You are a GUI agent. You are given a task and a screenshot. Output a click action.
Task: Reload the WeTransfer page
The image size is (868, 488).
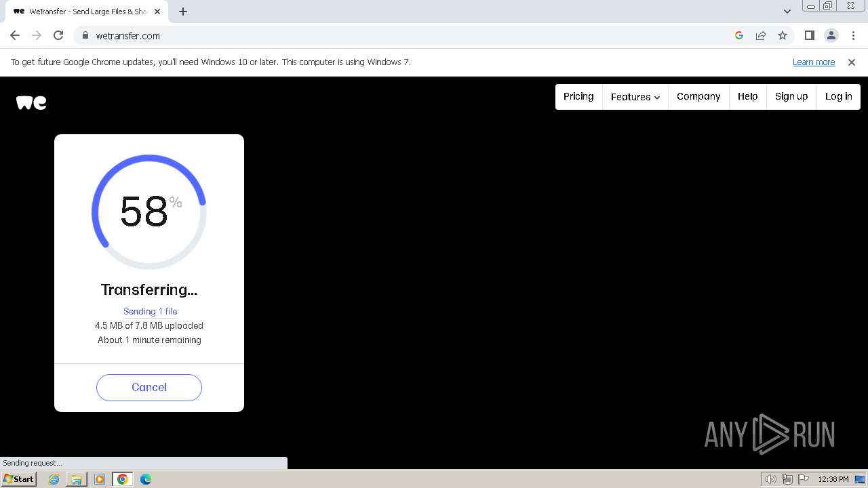point(58,35)
